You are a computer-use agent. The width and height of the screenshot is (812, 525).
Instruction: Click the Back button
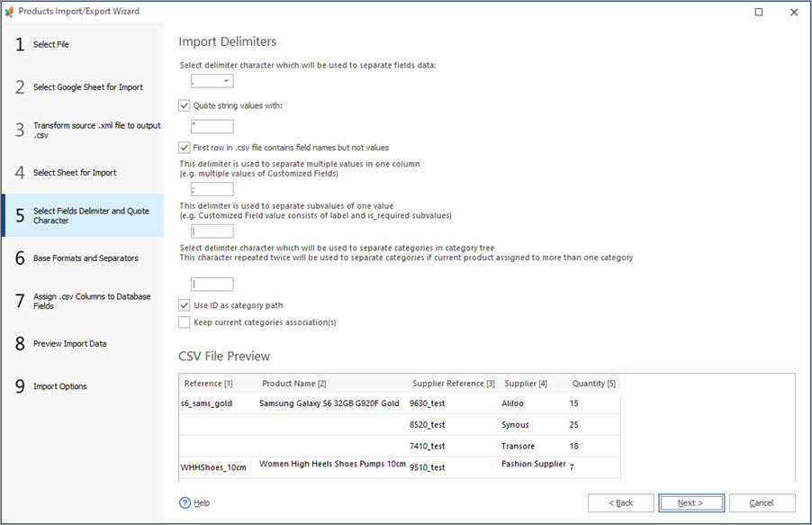(620, 502)
